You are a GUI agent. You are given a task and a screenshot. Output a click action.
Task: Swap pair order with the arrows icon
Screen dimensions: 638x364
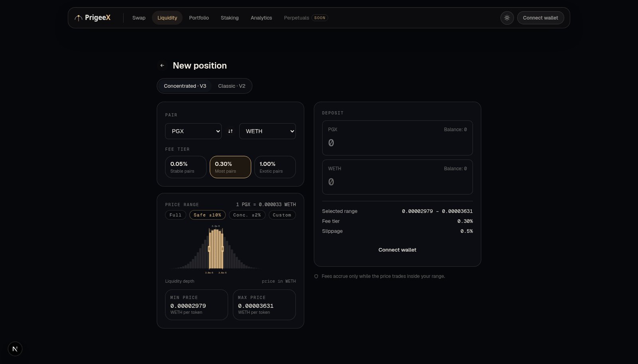tap(230, 131)
